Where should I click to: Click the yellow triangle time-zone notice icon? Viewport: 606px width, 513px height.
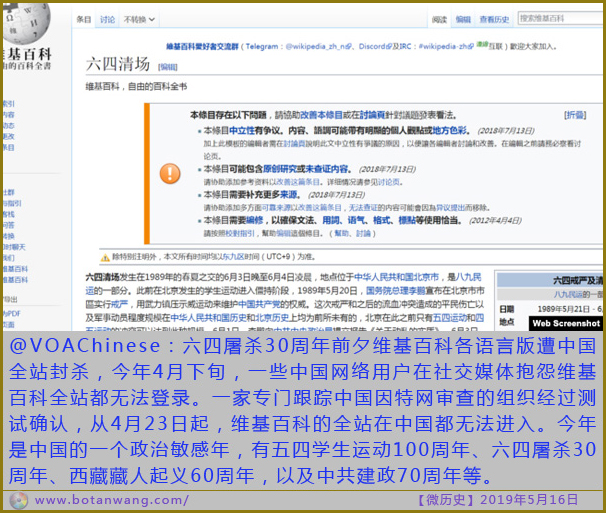pyautogui.click(x=105, y=258)
